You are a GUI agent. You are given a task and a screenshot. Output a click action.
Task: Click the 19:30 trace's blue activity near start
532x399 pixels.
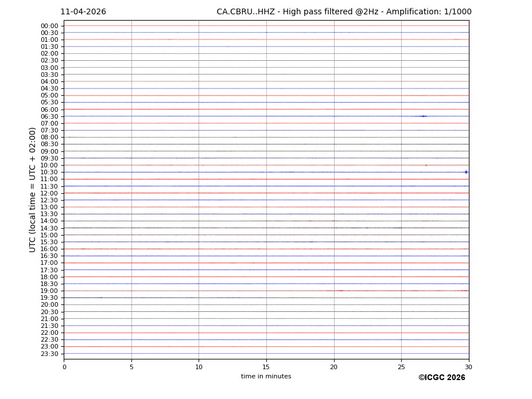coord(86,298)
